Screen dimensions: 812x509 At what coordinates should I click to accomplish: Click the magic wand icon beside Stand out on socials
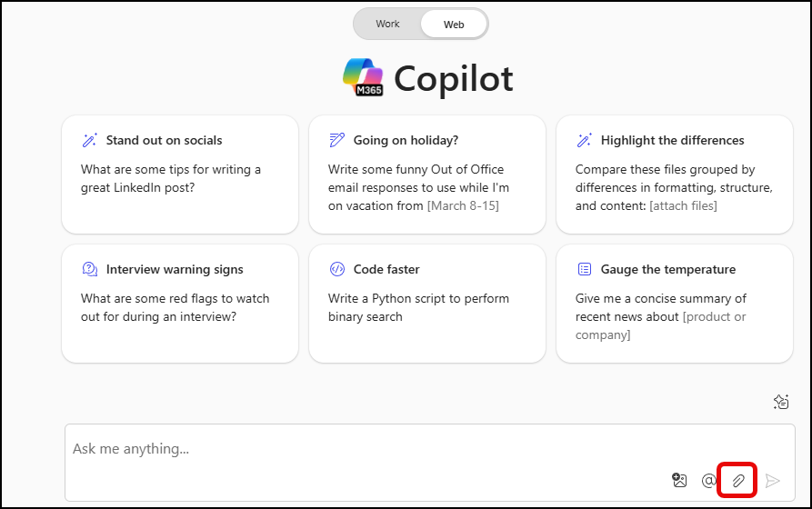(90, 140)
